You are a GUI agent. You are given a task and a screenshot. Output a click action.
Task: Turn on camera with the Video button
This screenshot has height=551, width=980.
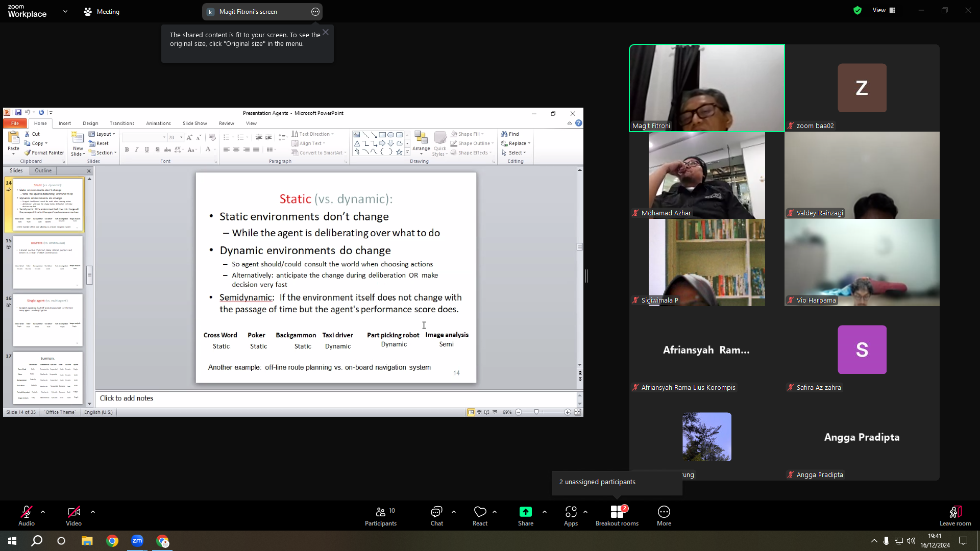pyautogui.click(x=73, y=516)
